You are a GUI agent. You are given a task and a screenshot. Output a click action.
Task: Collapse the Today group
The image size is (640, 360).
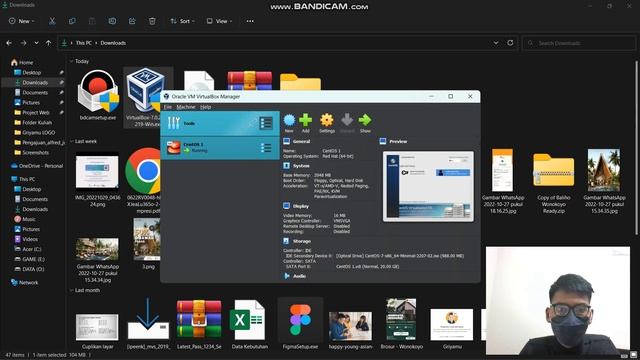click(x=71, y=61)
